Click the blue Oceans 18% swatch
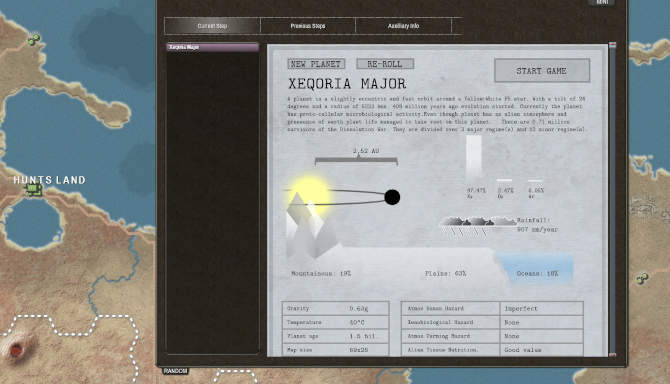 click(x=535, y=267)
